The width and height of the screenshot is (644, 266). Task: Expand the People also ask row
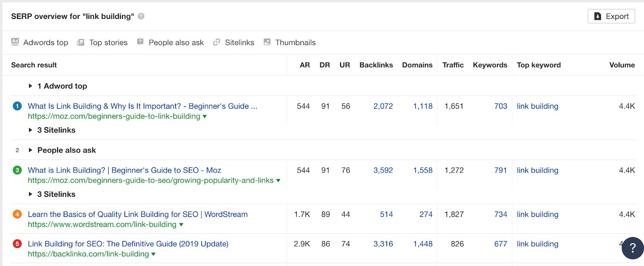[31, 150]
